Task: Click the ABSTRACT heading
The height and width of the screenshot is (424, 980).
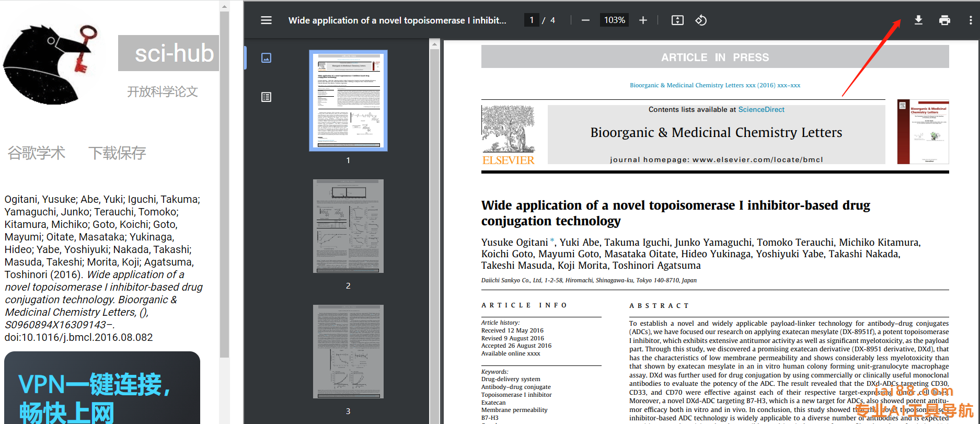Action: pos(659,305)
